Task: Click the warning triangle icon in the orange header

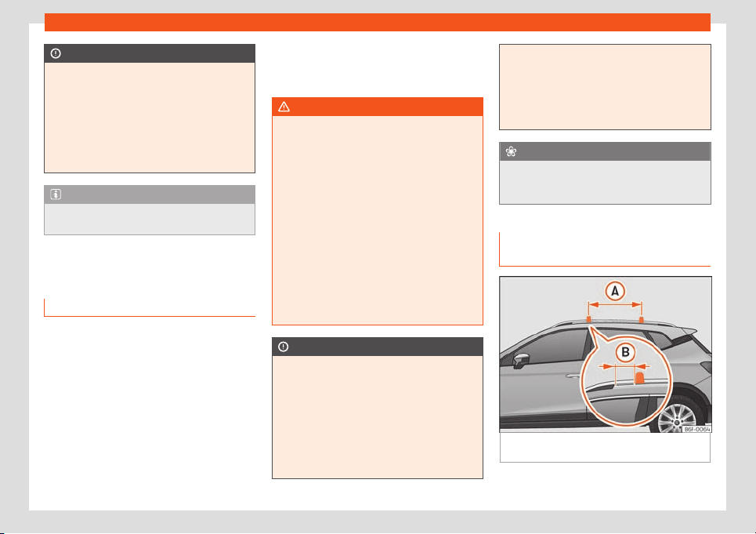Action: pos(284,107)
